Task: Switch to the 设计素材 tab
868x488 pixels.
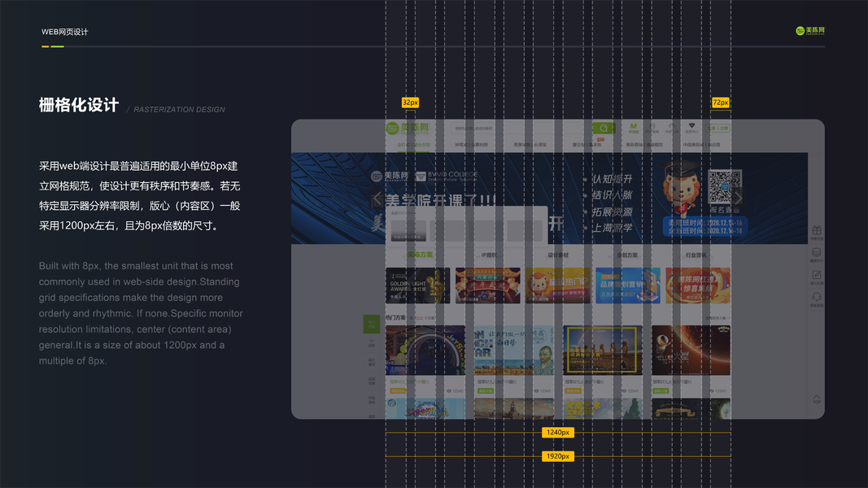Action: pyautogui.click(x=558, y=255)
